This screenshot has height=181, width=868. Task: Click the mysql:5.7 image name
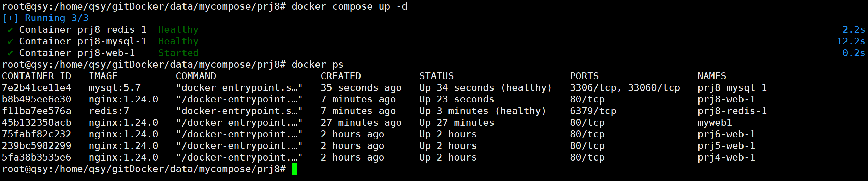click(115, 88)
